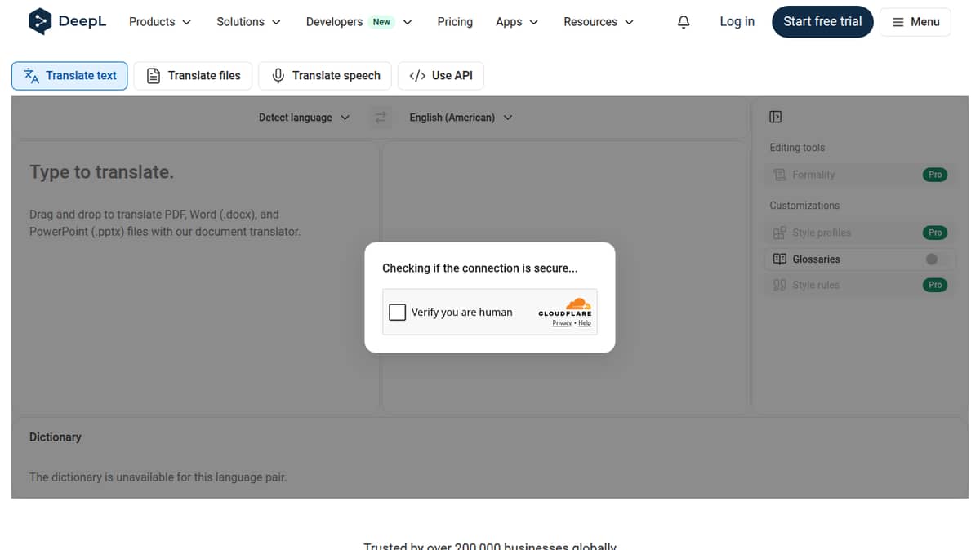Open the notifications bell

tap(684, 22)
